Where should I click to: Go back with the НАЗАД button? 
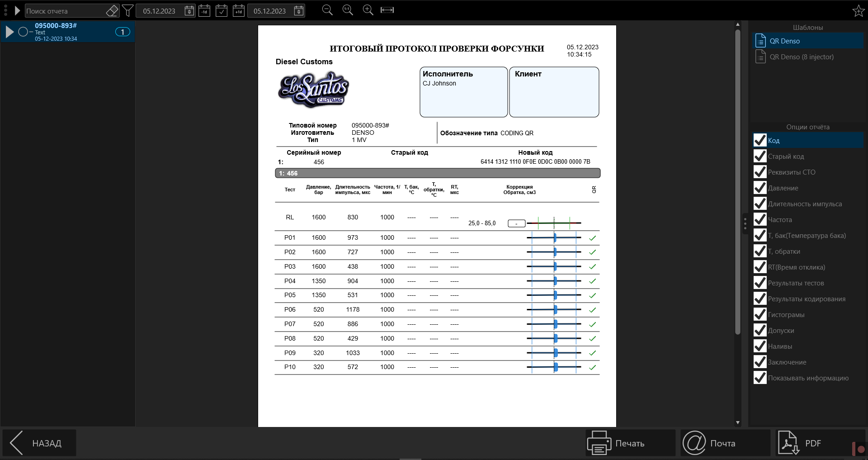coord(39,443)
